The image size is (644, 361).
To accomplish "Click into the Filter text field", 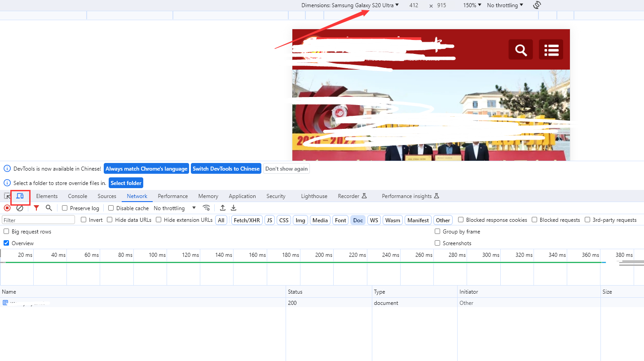I will [x=39, y=220].
